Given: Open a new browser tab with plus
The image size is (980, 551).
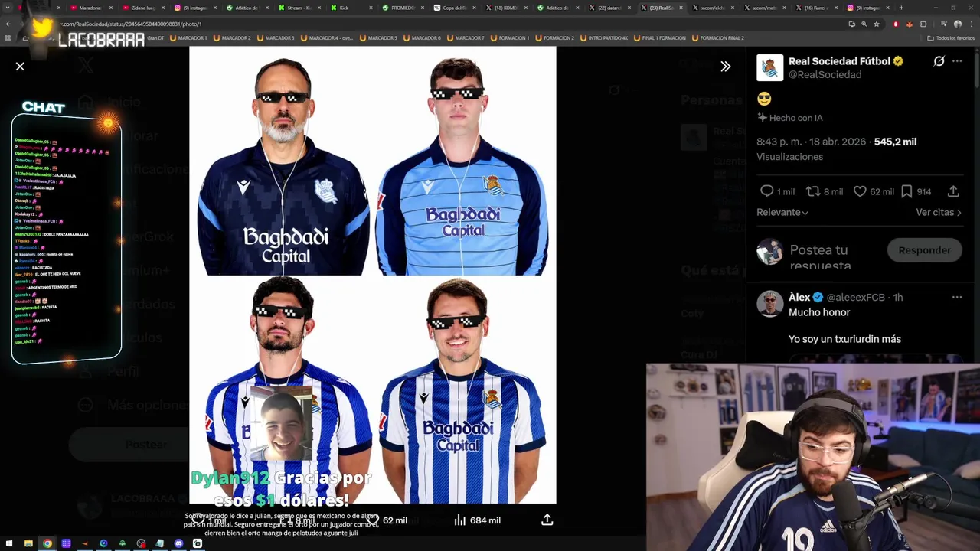Looking at the screenshot, I should (901, 8).
